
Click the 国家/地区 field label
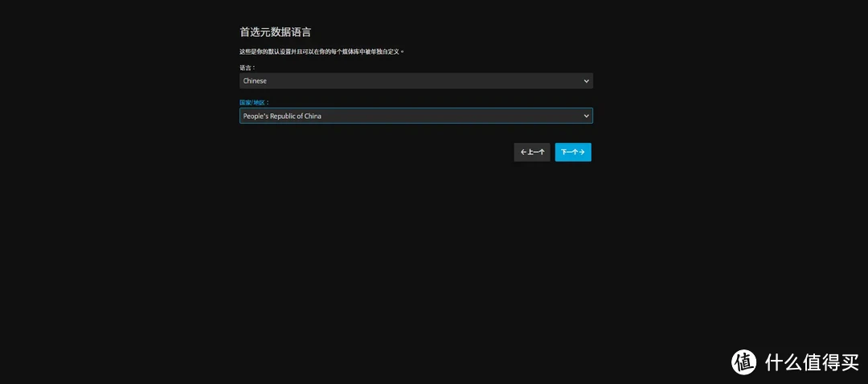[x=254, y=102]
